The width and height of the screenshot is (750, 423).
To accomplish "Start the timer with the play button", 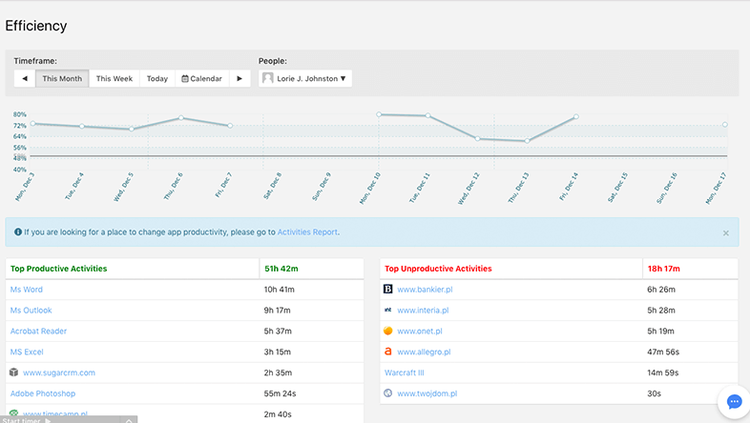I will click(x=48, y=421).
